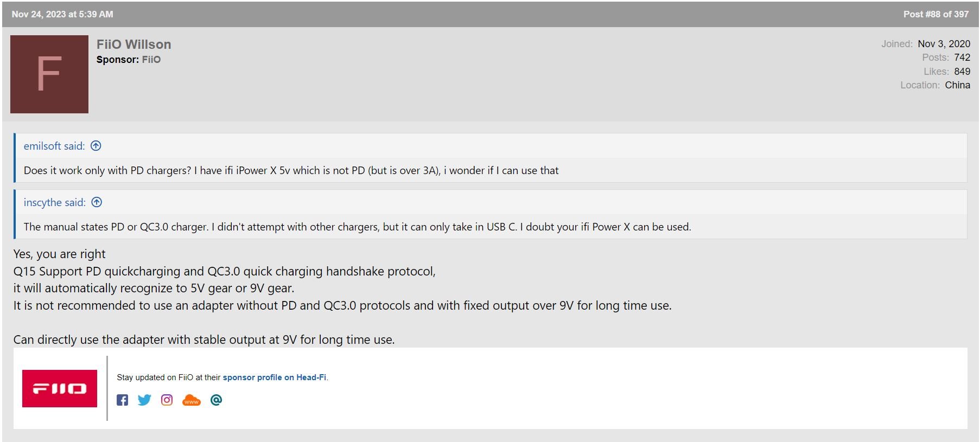This screenshot has height=442, width=980.
Task: Open the FiiO Willson username profile
Action: coord(133,44)
